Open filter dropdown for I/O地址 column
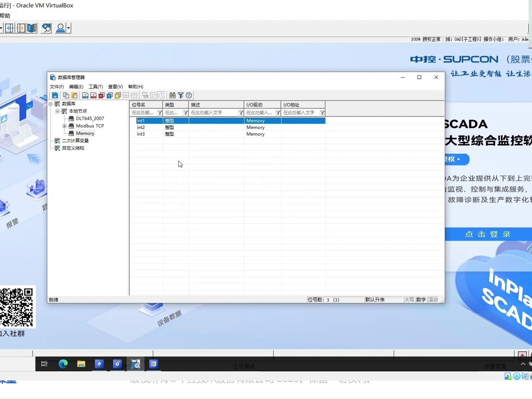The image size is (532, 399). tap(322, 113)
